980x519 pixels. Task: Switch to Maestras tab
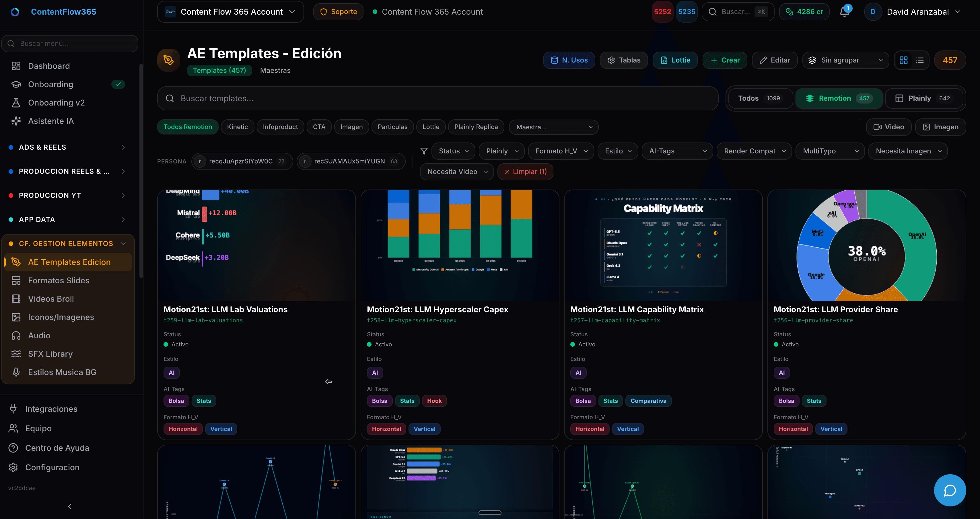tap(275, 70)
